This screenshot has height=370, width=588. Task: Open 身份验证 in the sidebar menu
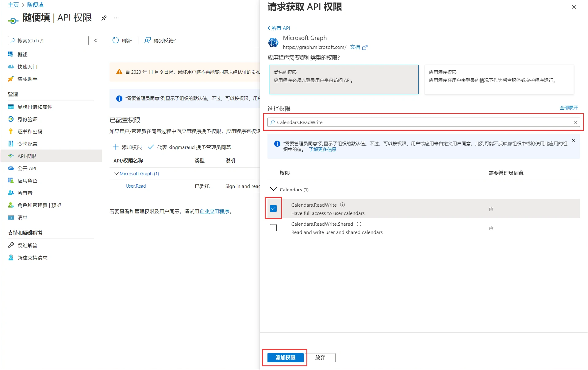tap(27, 119)
